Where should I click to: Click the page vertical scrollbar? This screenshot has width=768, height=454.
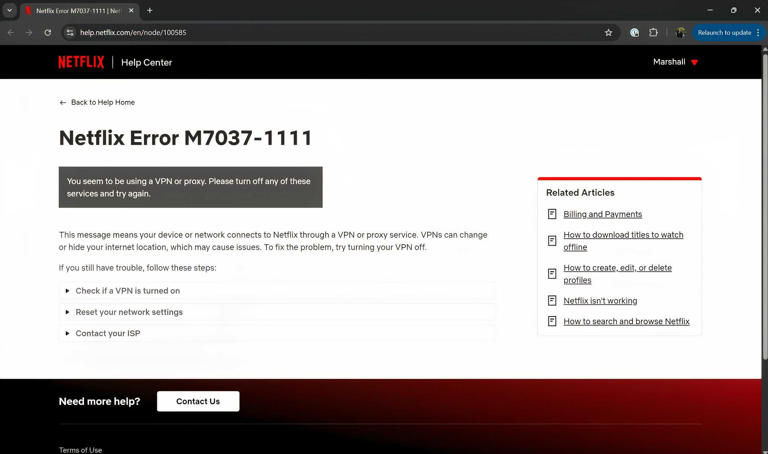(x=765, y=206)
